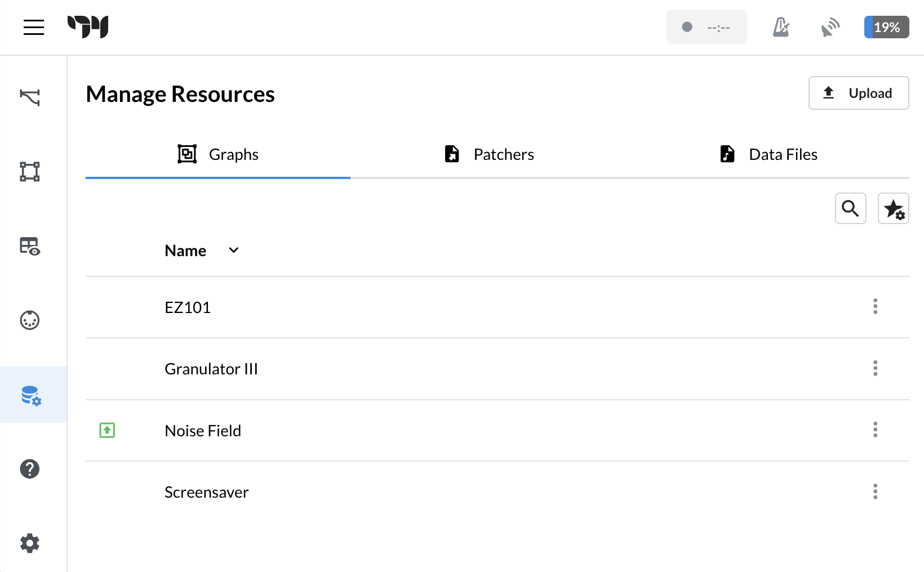Open the favorites settings star button
924x572 pixels.
point(894,208)
